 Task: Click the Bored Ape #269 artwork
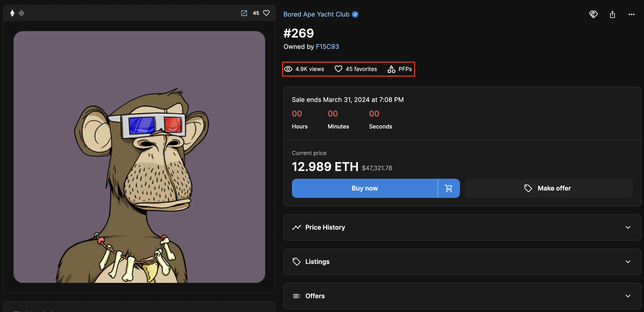[x=139, y=157]
